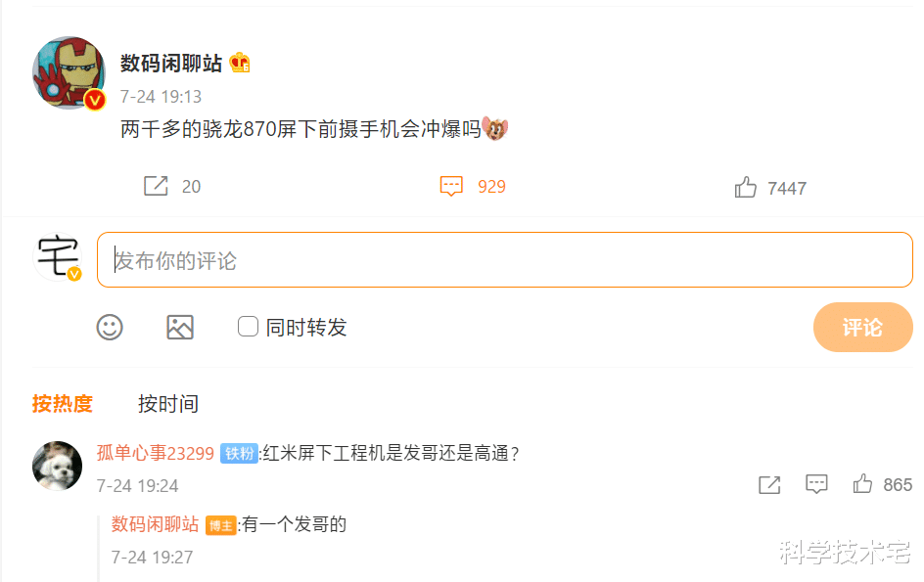
Task: Click the repost icon showing 20
Action: click(x=157, y=186)
